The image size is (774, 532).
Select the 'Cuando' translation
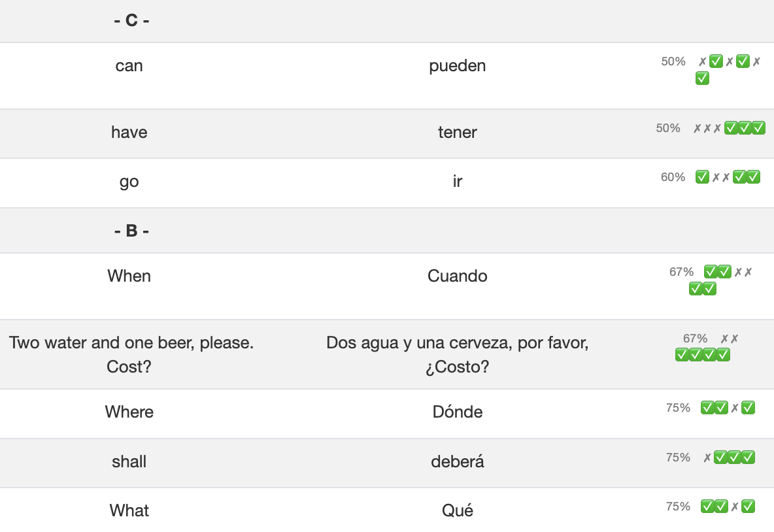[457, 276]
